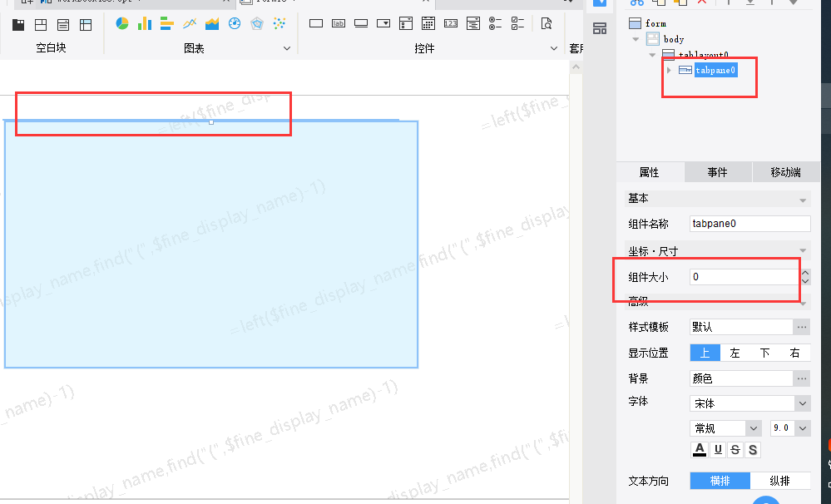Collapse the body tree node
This screenshot has height=504, width=831.
click(636, 39)
